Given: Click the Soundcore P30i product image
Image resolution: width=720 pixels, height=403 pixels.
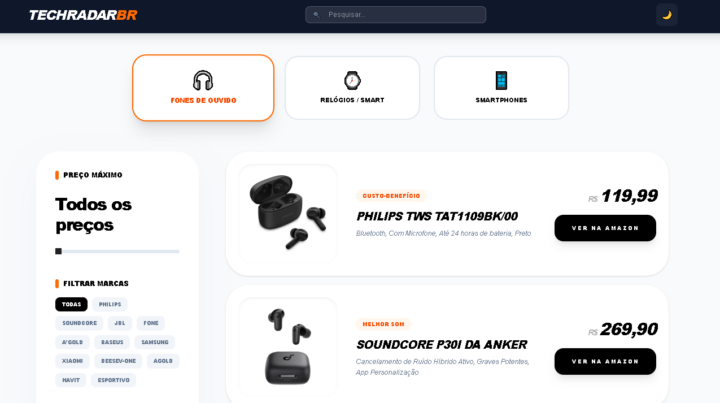Looking at the screenshot, I should click(x=288, y=346).
